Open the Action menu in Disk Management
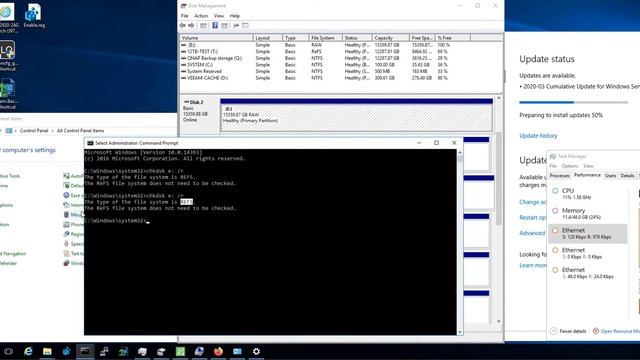Screen dimensions: 640x360 tap(201, 16)
